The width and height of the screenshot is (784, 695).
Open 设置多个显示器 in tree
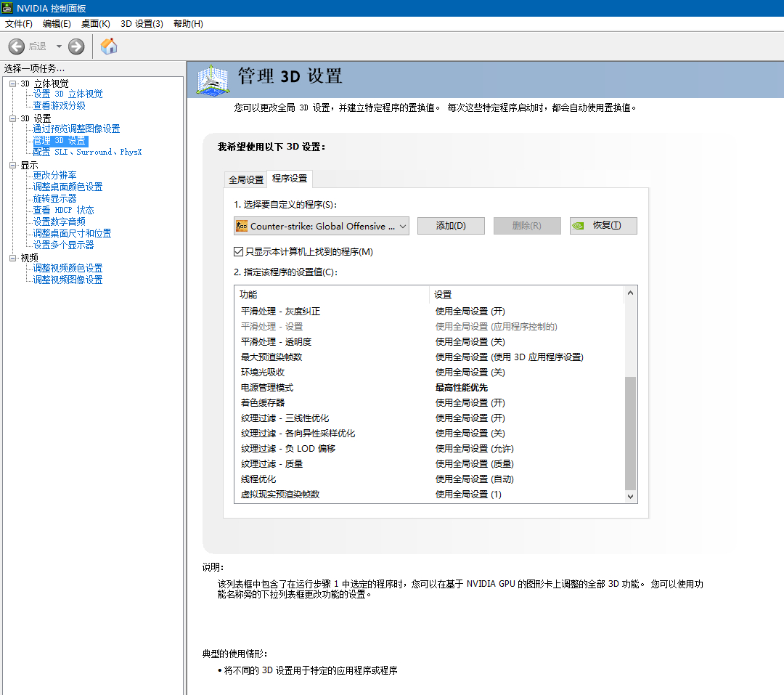tap(63, 245)
